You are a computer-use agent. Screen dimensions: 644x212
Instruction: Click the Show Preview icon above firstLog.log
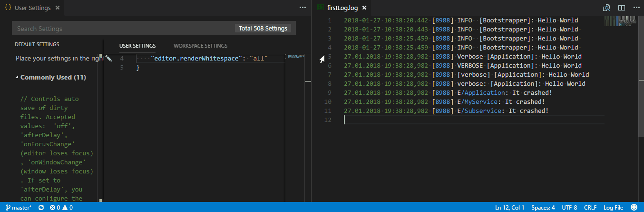tap(606, 8)
